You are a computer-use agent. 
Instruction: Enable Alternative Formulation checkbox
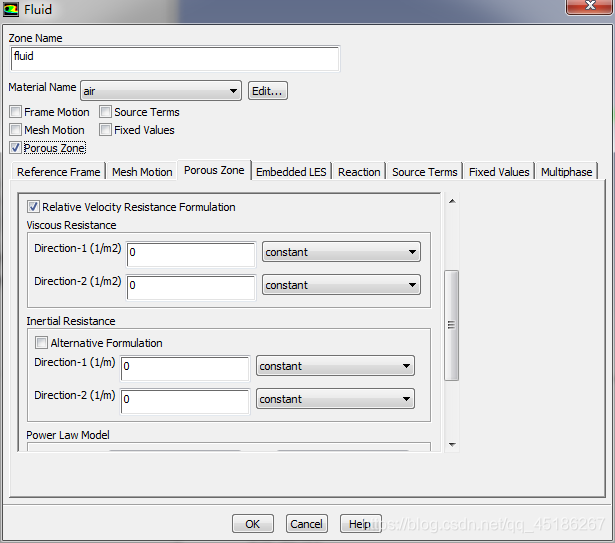(x=41, y=343)
